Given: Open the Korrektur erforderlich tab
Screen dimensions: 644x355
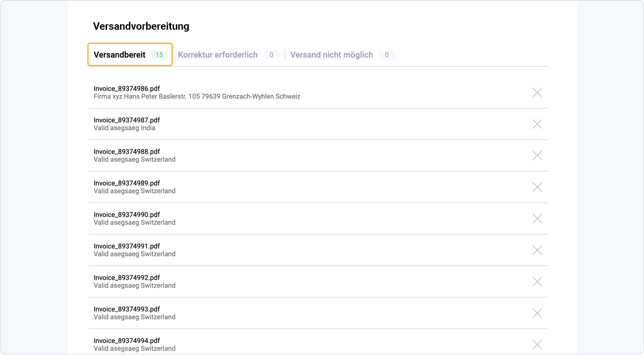Looking at the screenshot, I should (218, 55).
